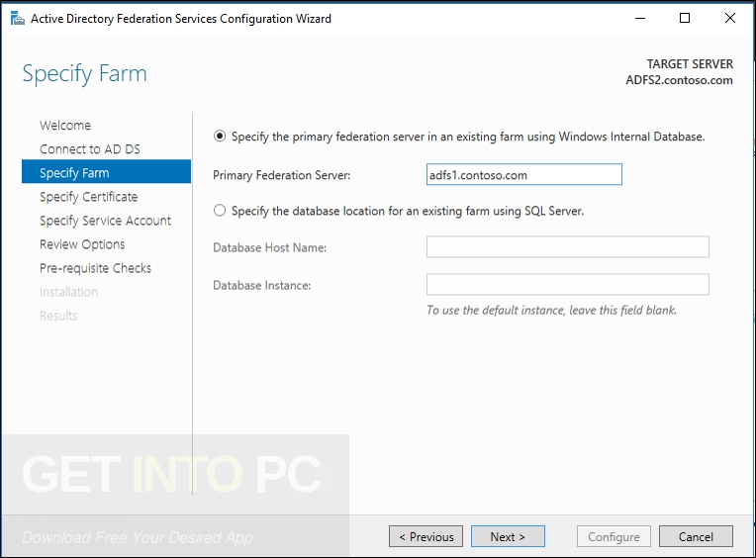Click the Primary Federation Server text field

(524, 174)
